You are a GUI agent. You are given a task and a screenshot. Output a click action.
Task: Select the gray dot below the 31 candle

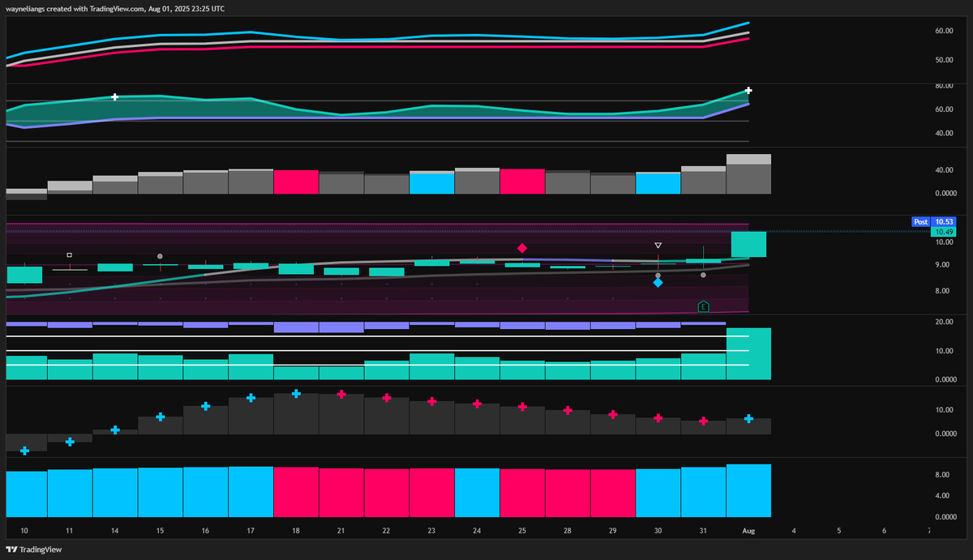(x=703, y=276)
